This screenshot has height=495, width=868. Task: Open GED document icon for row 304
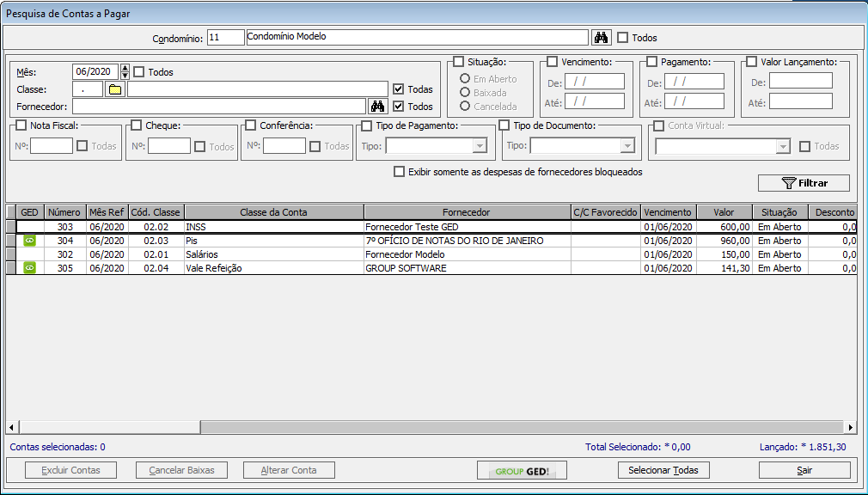click(x=30, y=241)
